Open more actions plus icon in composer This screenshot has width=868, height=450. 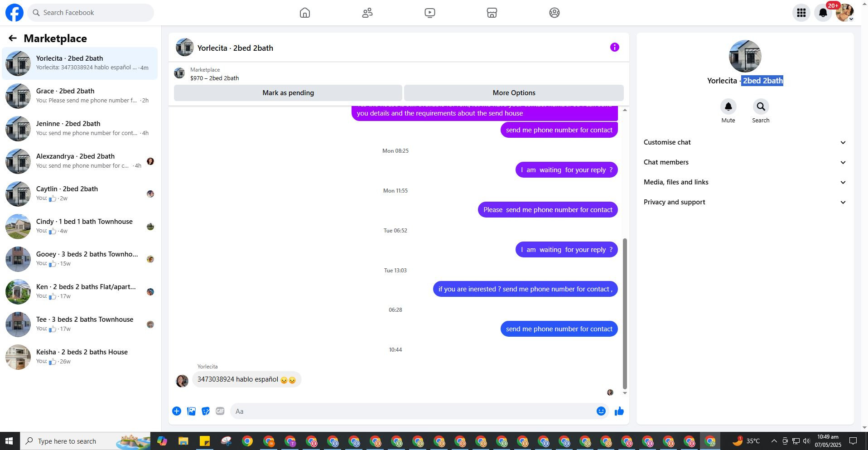click(177, 411)
